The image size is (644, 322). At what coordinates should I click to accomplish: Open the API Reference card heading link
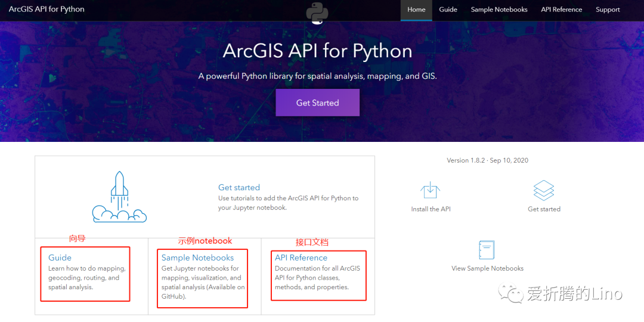[x=301, y=258]
